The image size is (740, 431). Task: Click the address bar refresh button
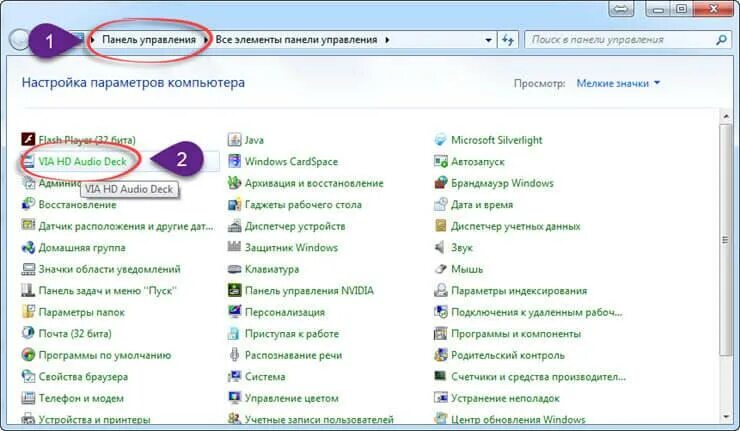click(x=508, y=40)
